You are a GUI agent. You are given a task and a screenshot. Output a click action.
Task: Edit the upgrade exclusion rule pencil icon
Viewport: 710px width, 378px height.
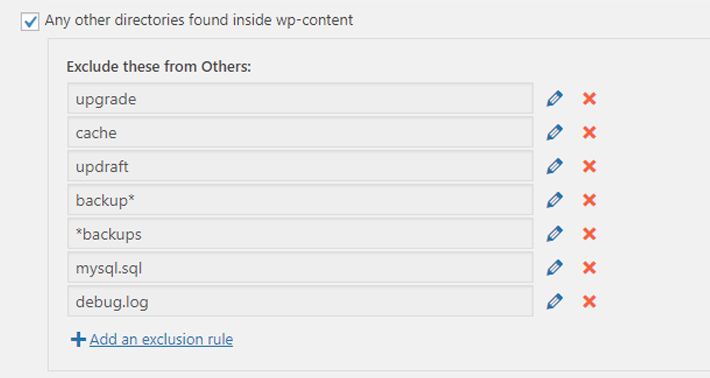click(x=555, y=98)
